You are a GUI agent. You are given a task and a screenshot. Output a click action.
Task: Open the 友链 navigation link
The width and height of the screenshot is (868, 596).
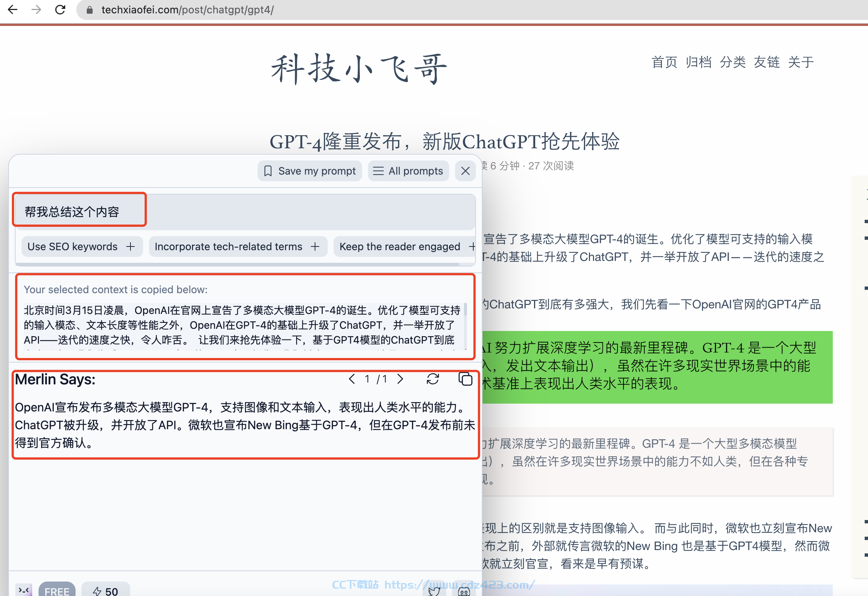[766, 62]
